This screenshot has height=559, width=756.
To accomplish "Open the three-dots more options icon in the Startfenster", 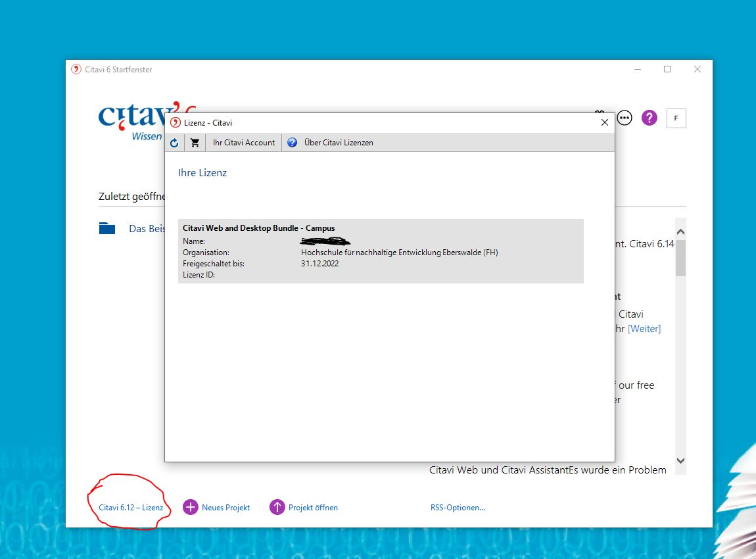I will click(x=625, y=118).
